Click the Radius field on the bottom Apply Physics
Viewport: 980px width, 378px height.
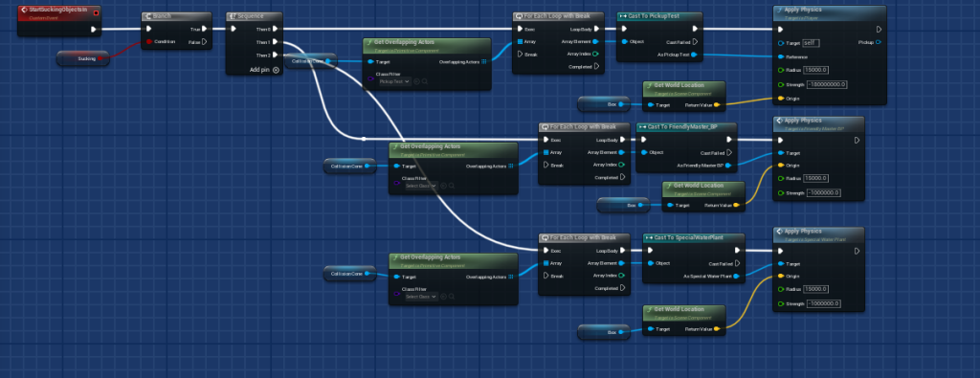[x=816, y=289]
